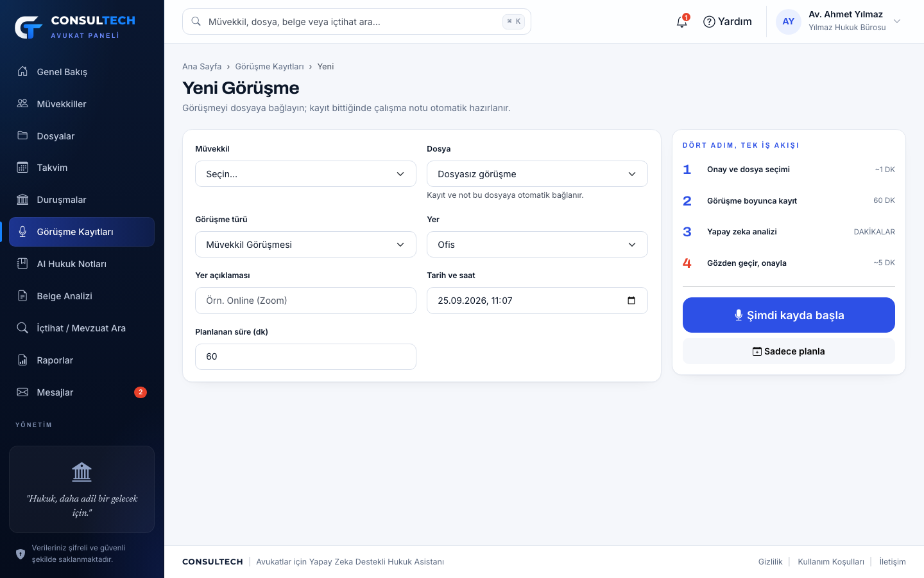Open the Müvekkil dropdown
The width and height of the screenshot is (924, 578).
(x=305, y=174)
